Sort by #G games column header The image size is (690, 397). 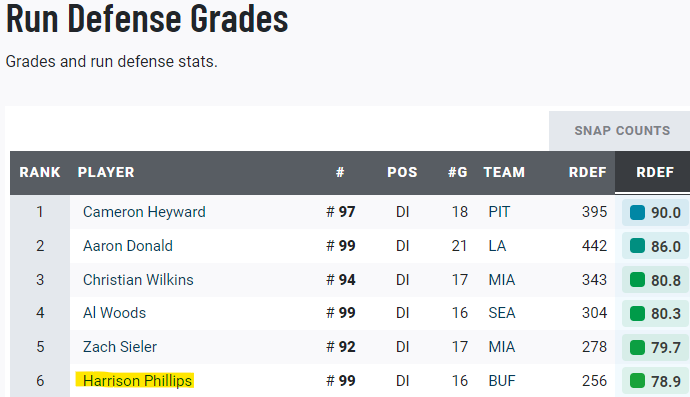[458, 172]
